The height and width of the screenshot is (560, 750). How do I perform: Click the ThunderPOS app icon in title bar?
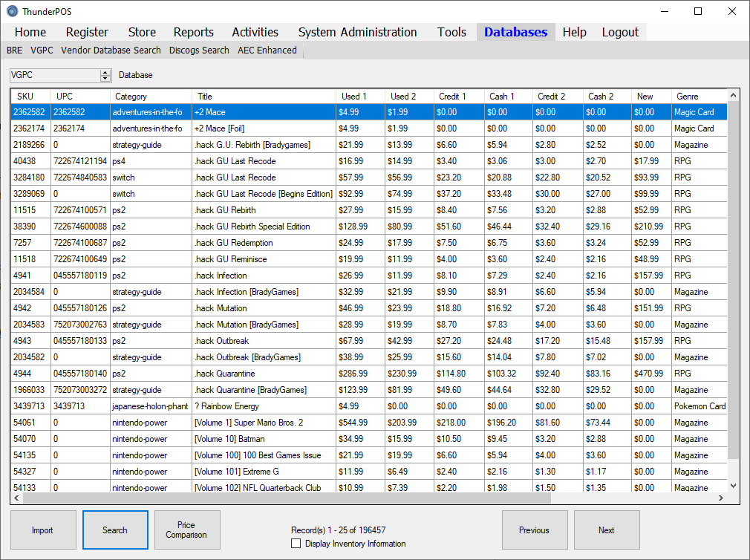pos(12,11)
